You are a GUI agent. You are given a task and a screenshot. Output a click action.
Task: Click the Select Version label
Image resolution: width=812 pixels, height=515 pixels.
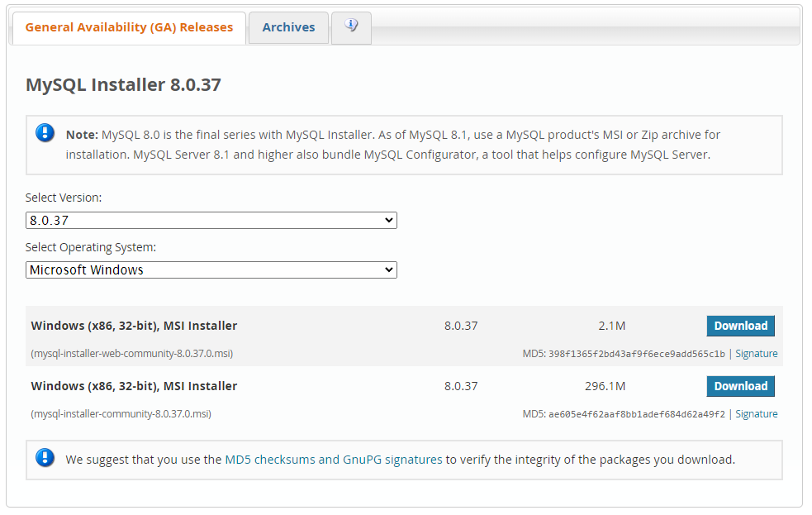coord(64,198)
